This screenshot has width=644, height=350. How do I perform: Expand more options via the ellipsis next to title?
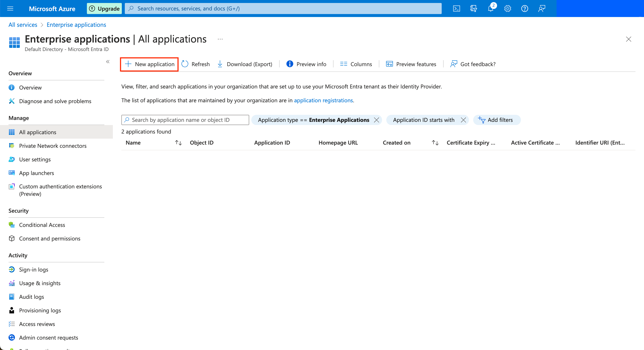click(220, 39)
